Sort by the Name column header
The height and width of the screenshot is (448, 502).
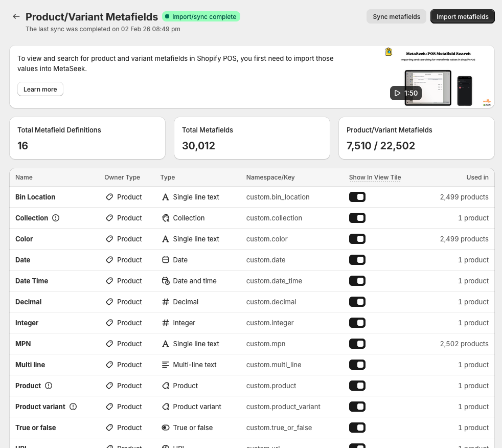click(x=24, y=177)
